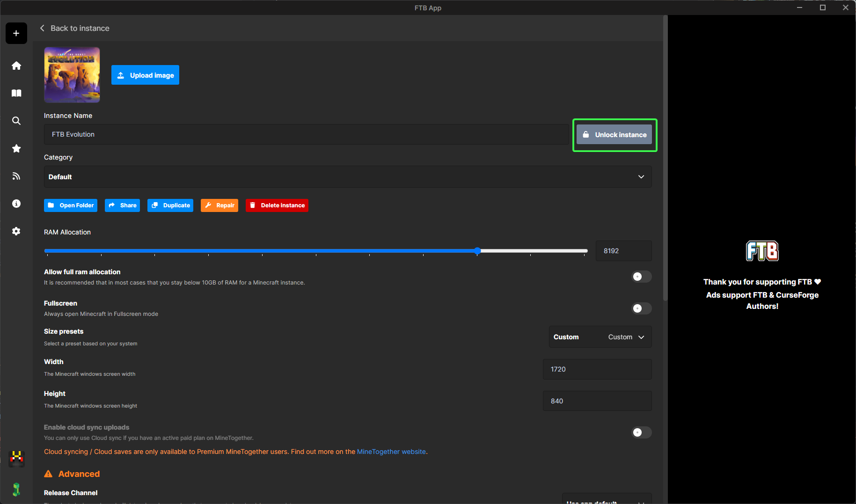Maximize the FTB App window
Screen dimensions: 856x504
(x=822, y=7)
